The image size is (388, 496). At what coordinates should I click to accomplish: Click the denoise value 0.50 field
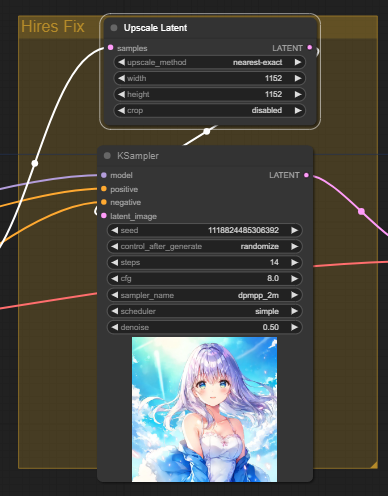tap(205, 327)
